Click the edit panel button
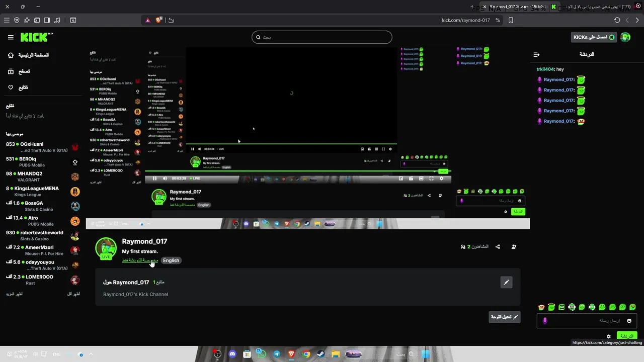Viewport: 644px width, 362px height. coord(505,317)
